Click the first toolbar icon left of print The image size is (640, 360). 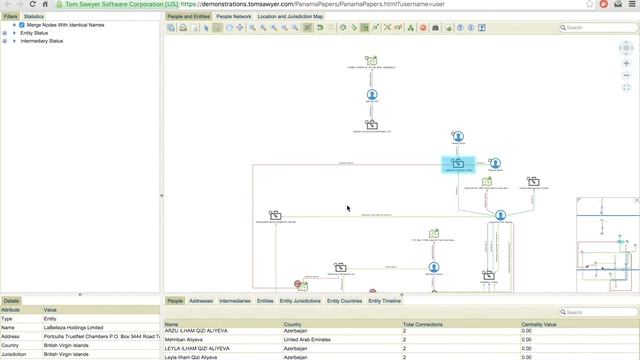coord(171,28)
